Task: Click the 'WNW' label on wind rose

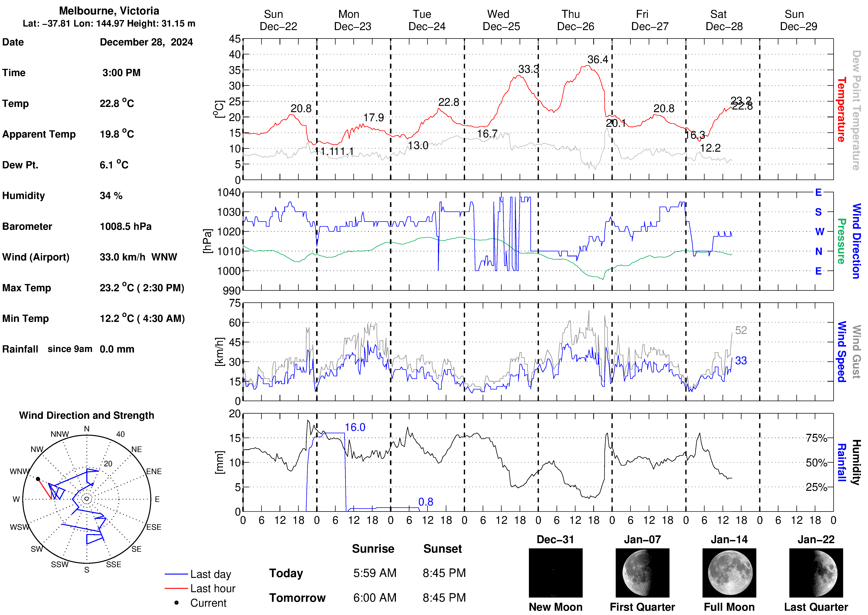Action: click(x=19, y=472)
